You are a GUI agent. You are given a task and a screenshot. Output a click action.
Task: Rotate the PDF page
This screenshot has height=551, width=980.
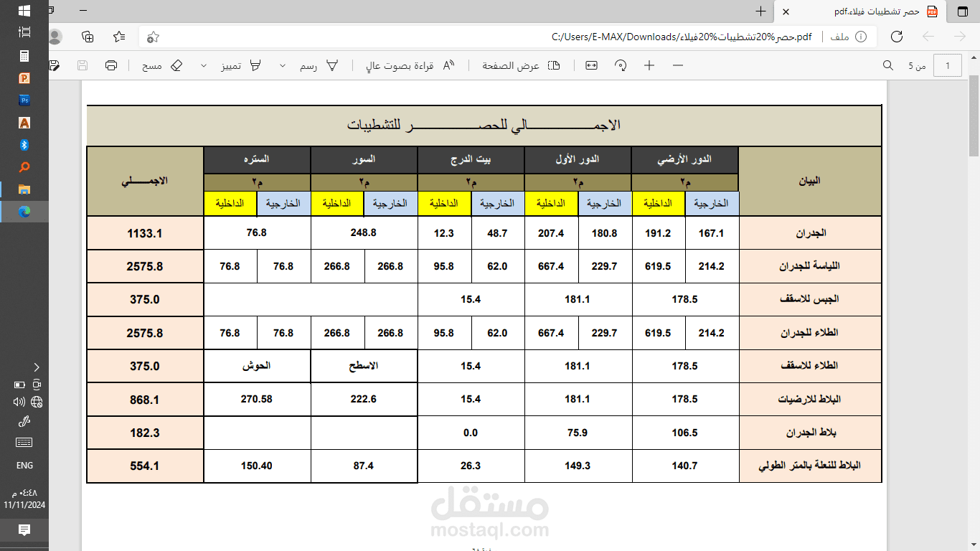point(621,65)
